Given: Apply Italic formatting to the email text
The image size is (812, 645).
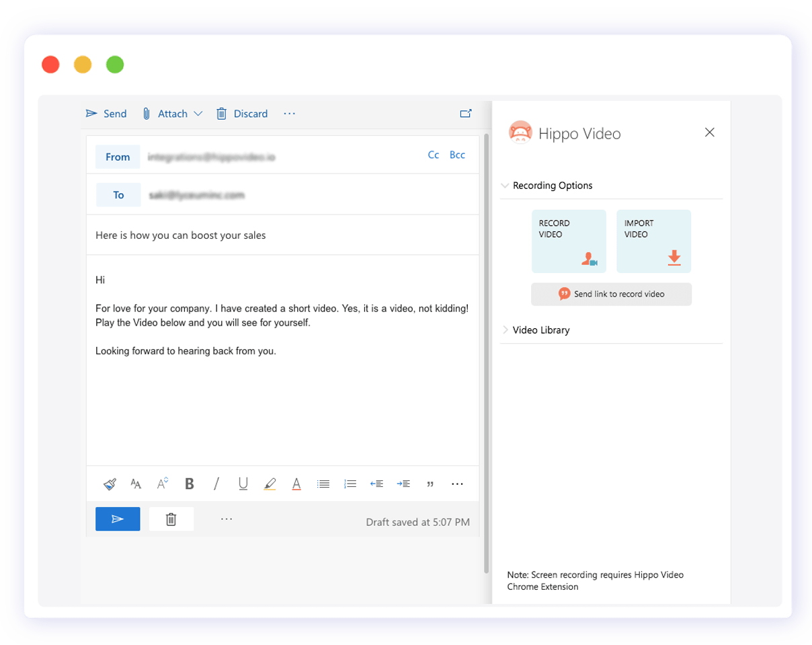Looking at the screenshot, I should tap(216, 484).
